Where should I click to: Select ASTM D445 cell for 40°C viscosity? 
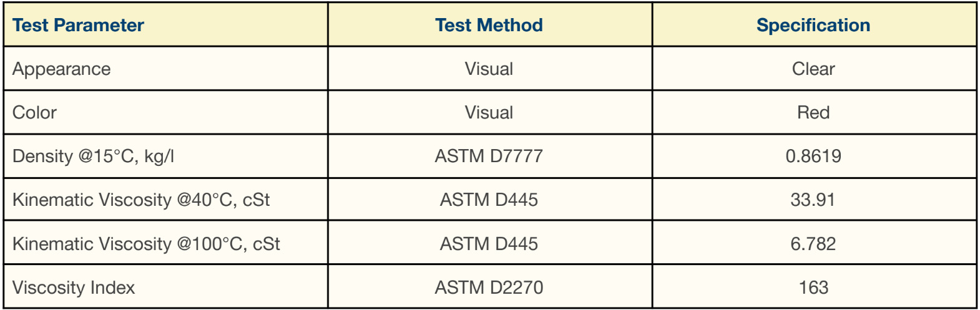click(489, 200)
